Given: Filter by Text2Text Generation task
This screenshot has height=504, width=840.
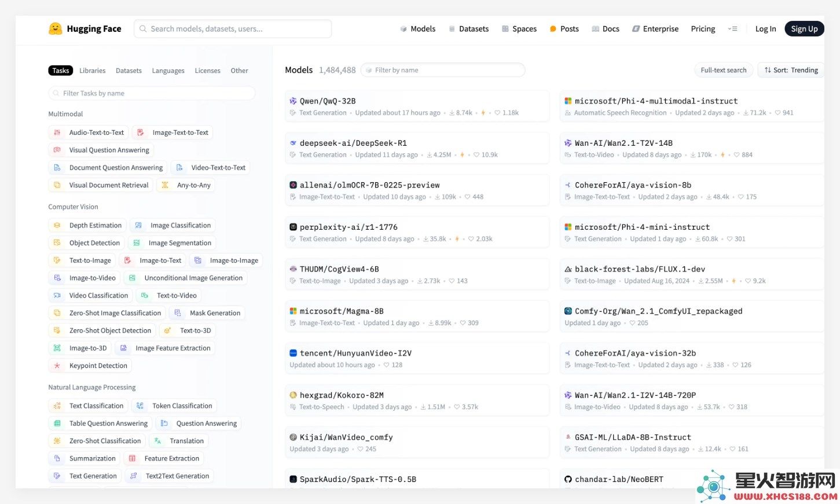Looking at the screenshot, I should tap(170, 476).
